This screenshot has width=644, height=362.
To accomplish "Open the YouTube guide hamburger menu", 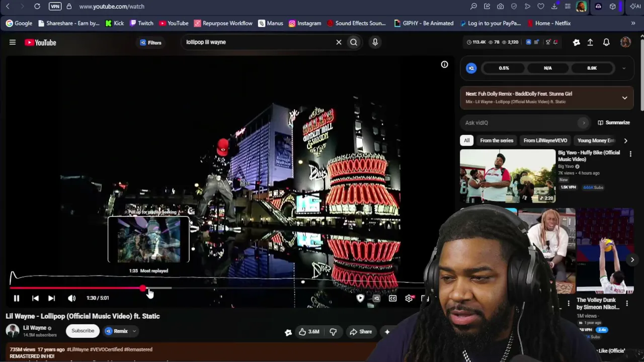I will 13,42.
